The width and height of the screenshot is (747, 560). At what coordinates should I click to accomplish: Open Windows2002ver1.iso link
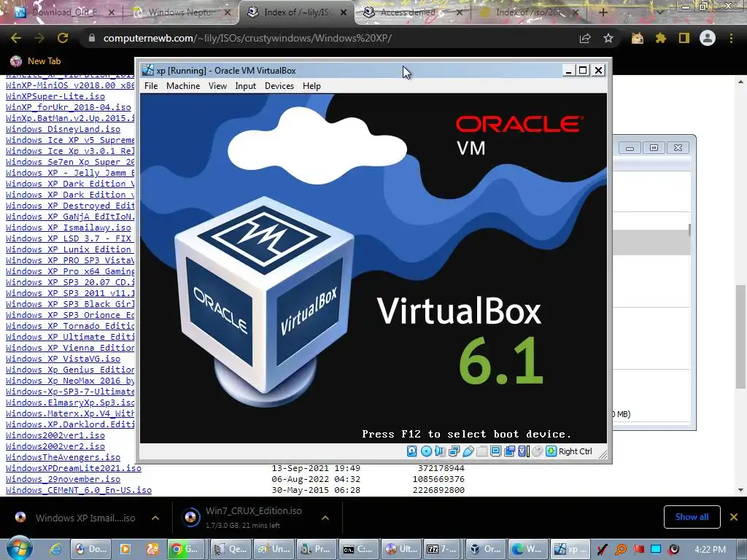55,436
